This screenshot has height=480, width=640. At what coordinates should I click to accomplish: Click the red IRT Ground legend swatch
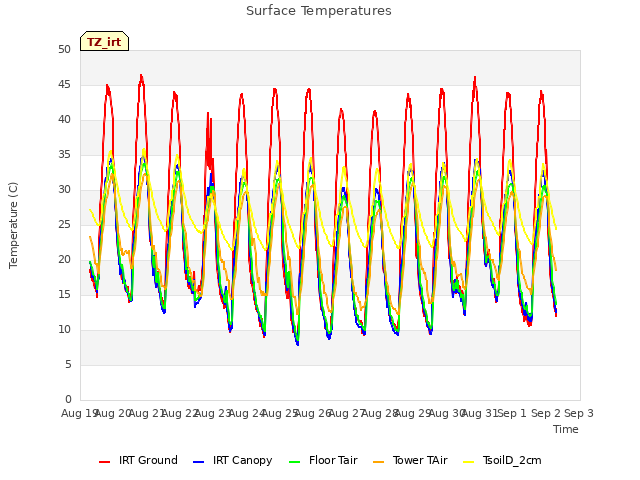point(104,462)
